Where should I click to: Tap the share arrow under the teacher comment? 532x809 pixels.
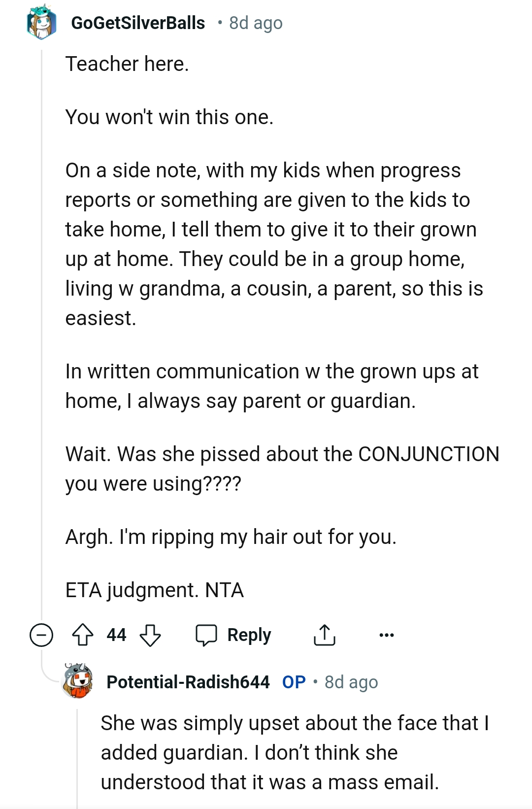click(x=325, y=635)
